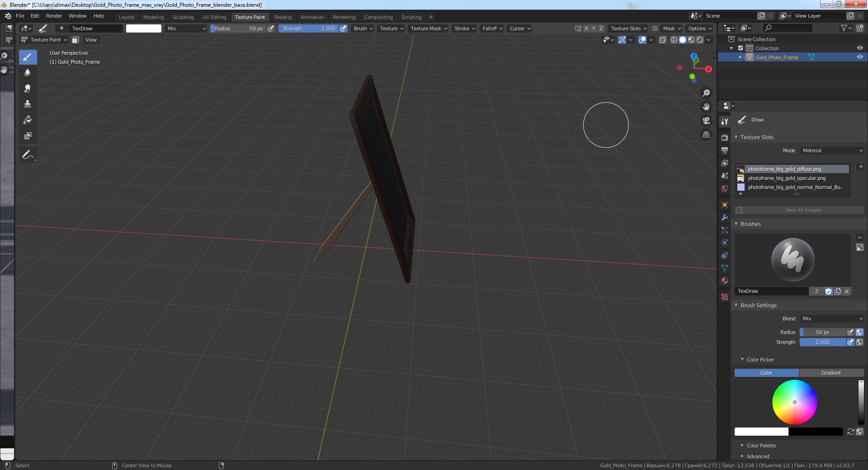Switch perspective/orthographic grid icon
The width and height of the screenshot is (868, 470).
[x=706, y=135]
